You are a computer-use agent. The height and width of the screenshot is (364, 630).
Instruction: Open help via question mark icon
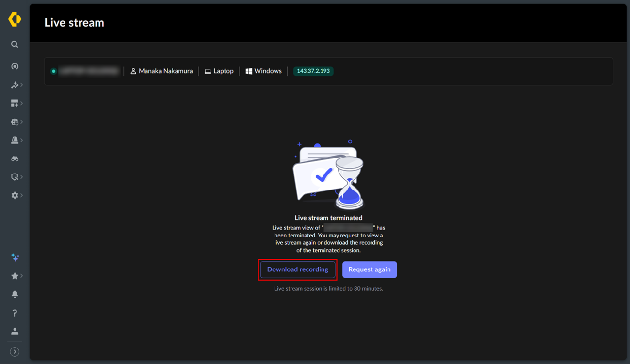click(x=15, y=313)
